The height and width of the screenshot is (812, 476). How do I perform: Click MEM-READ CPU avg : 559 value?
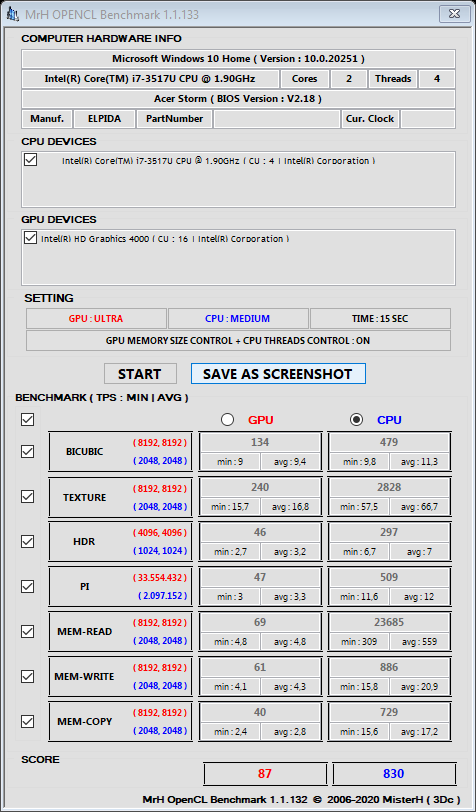420,642
